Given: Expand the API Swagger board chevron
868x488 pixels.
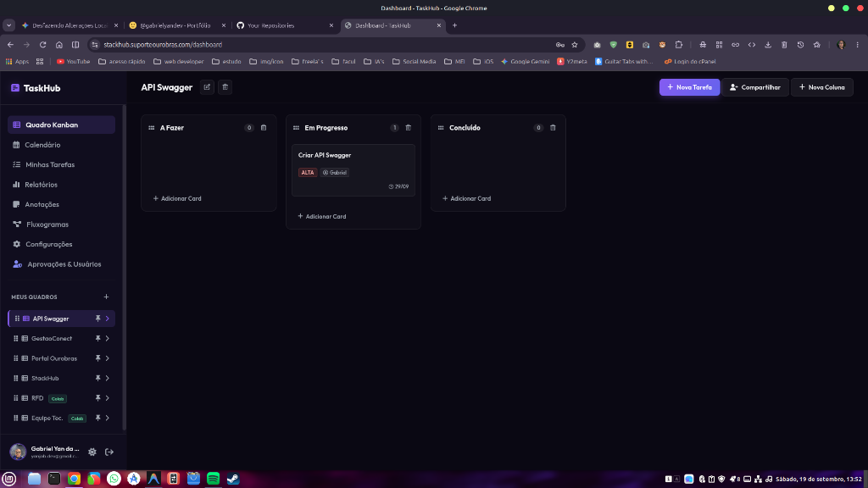Looking at the screenshot, I should (108, 319).
